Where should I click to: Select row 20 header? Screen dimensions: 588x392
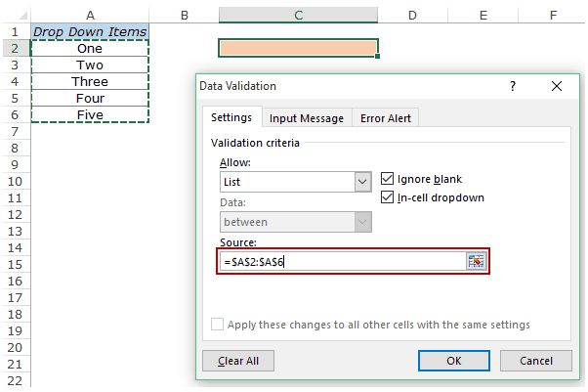click(15, 347)
